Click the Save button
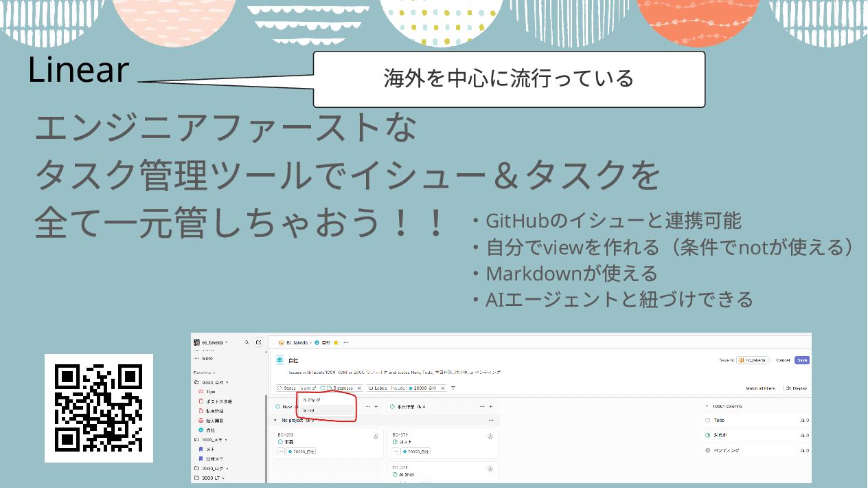The image size is (868, 488). (802, 360)
